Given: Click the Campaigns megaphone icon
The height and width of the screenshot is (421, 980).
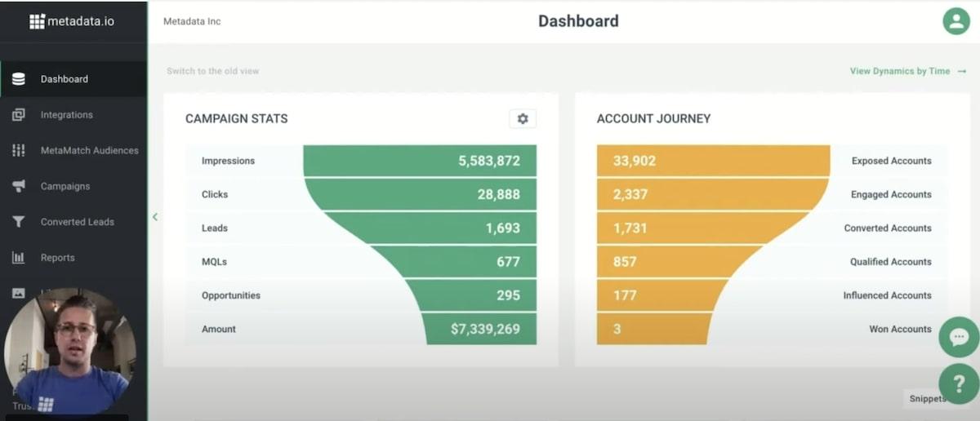Looking at the screenshot, I should (x=19, y=186).
